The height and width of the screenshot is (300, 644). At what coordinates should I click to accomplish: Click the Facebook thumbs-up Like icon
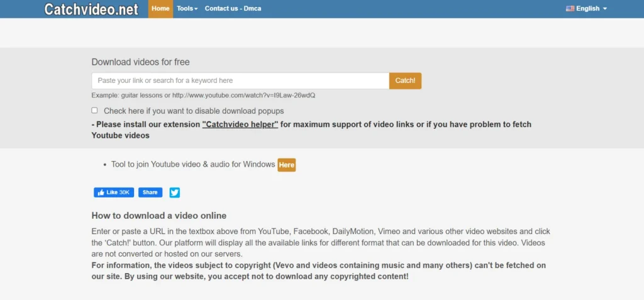[x=100, y=192]
